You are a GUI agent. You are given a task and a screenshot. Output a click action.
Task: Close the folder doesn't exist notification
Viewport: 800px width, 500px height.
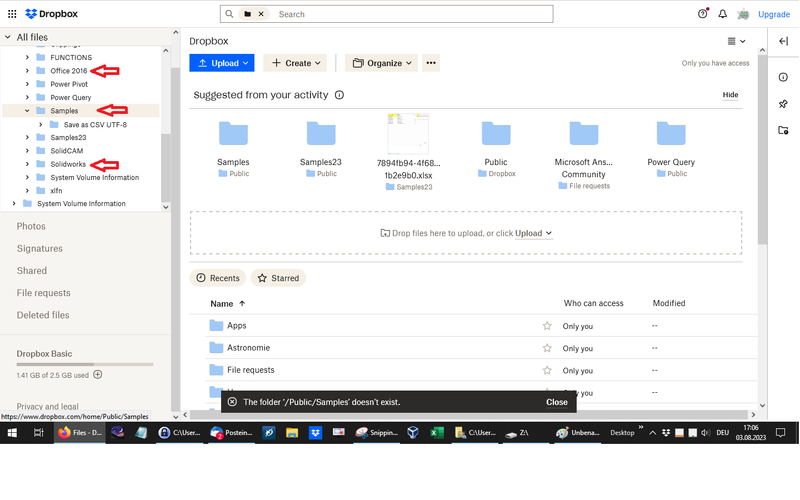[x=557, y=402]
